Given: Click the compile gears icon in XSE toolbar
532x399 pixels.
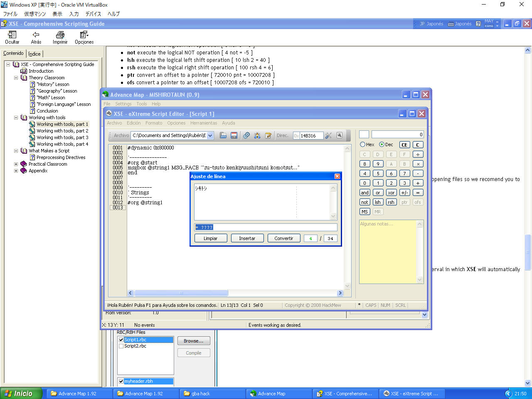Looking at the screenshot, I should pos(246,135).
